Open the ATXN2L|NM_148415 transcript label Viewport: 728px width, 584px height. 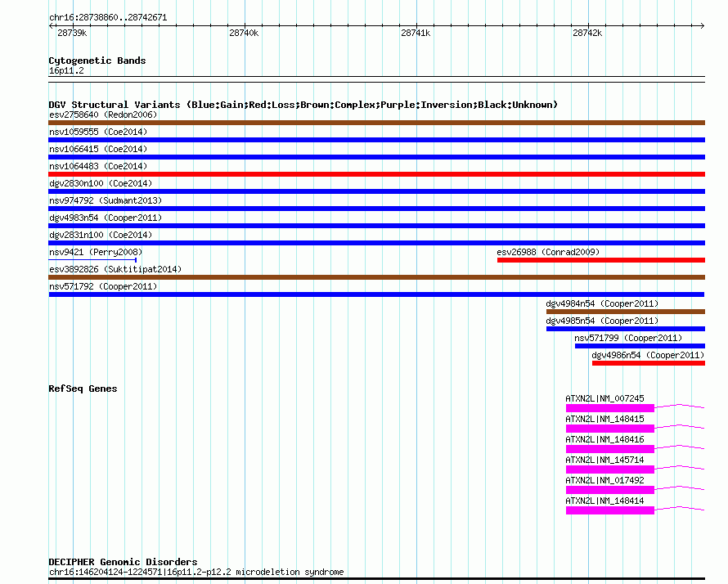tap(605, 419)
